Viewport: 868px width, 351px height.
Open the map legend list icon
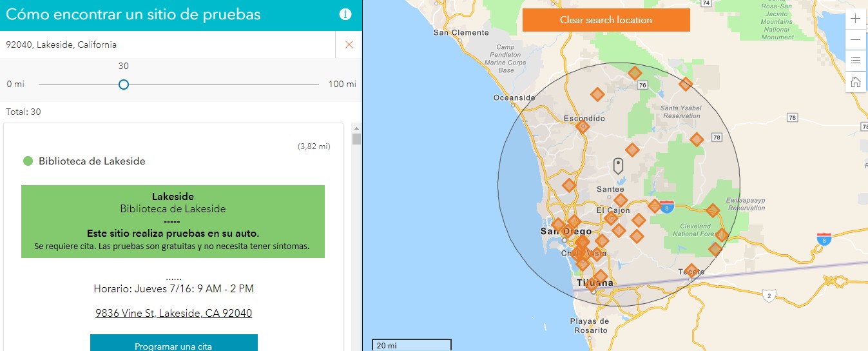[x=855, y=61]
